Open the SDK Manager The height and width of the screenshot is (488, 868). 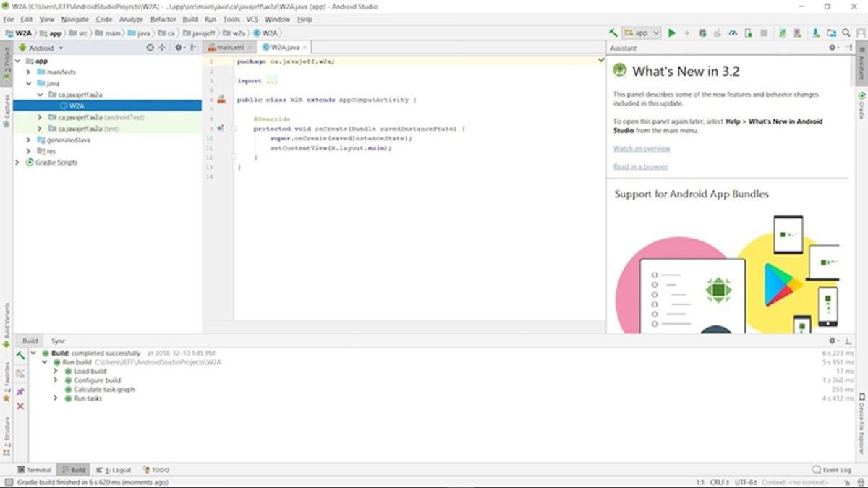(816, 33)
